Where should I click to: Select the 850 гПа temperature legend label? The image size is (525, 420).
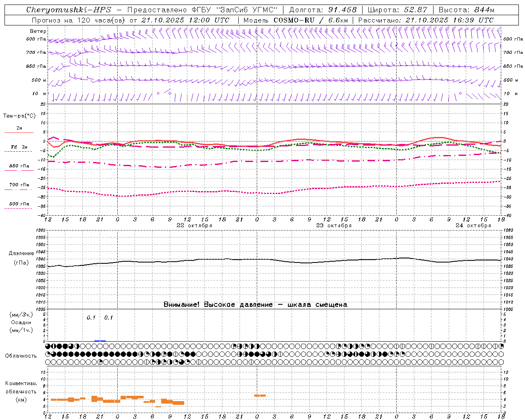(19, 166)
